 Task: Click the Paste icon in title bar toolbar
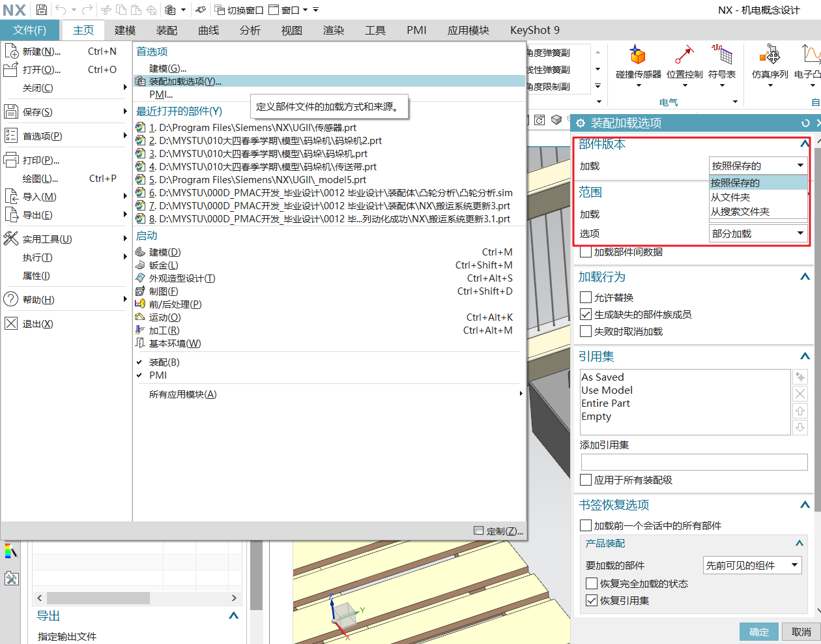tap(136, 10)
